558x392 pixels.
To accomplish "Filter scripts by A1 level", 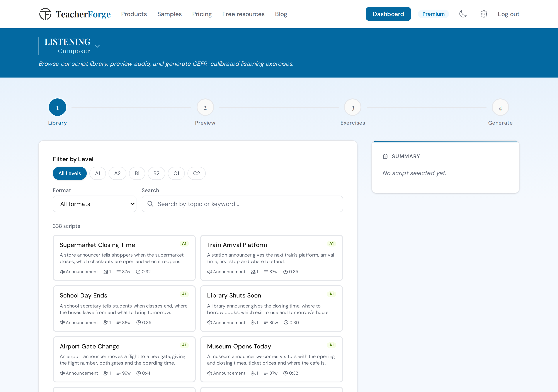I will click(x=98, y=173).
